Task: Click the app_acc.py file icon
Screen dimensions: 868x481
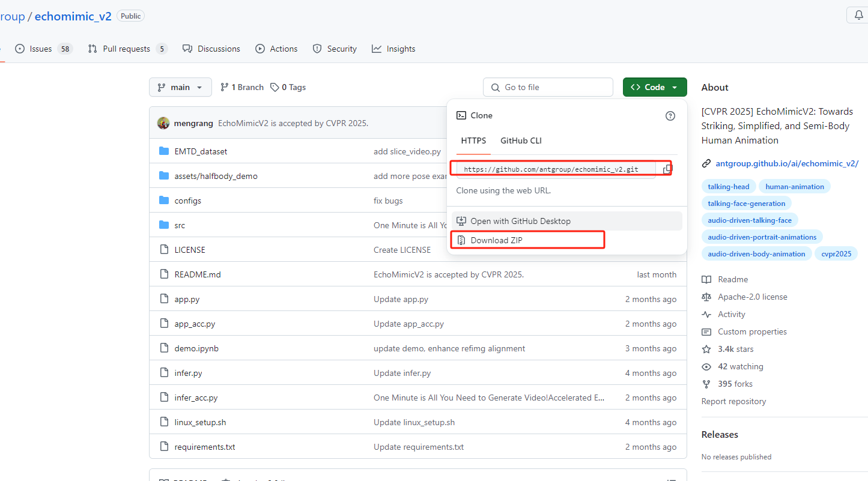Action: pyautogui.click(x=164, y=324)
